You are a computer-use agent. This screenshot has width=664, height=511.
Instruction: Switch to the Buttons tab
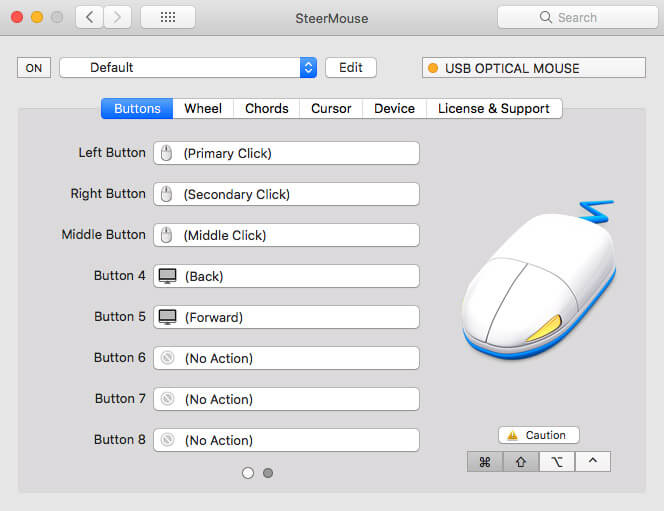pos(137,108)
